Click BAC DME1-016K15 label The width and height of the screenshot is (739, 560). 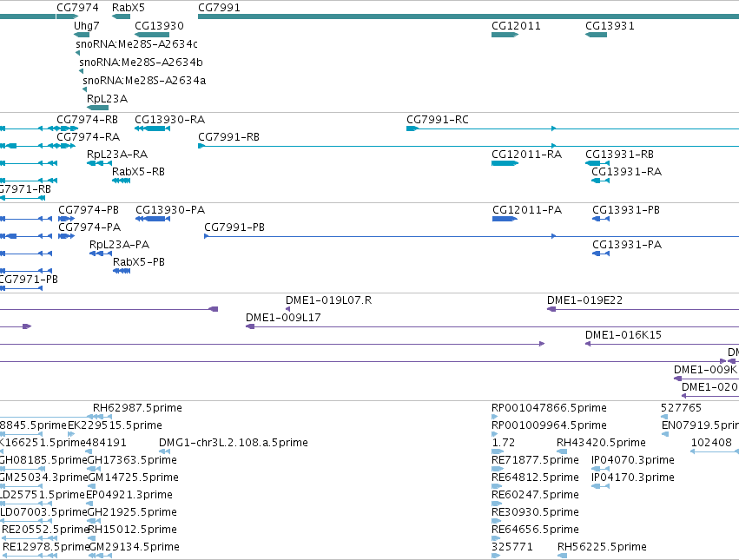click(623, 335)
